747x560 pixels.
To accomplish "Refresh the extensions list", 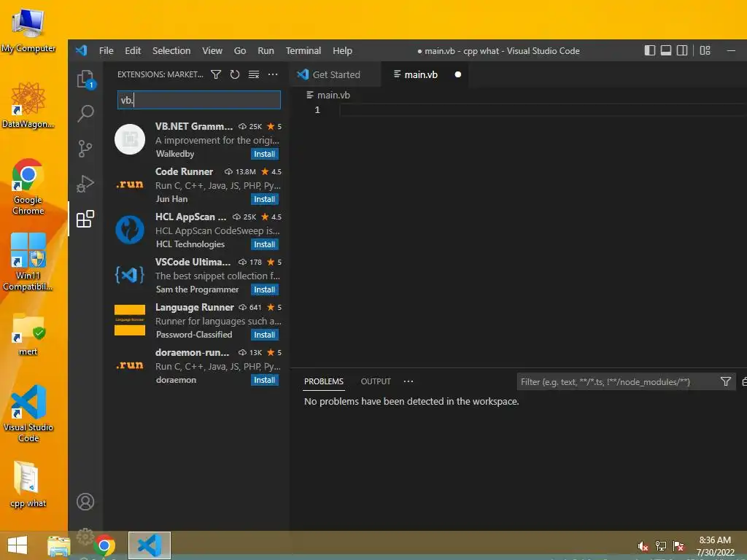I will pos(235,75).
